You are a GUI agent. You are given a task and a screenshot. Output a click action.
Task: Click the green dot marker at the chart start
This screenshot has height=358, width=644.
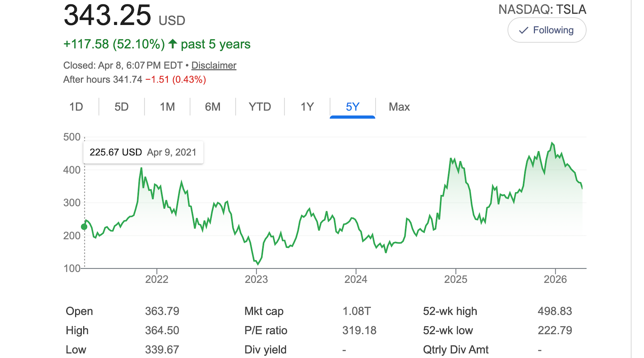click(x=84, y=227)
